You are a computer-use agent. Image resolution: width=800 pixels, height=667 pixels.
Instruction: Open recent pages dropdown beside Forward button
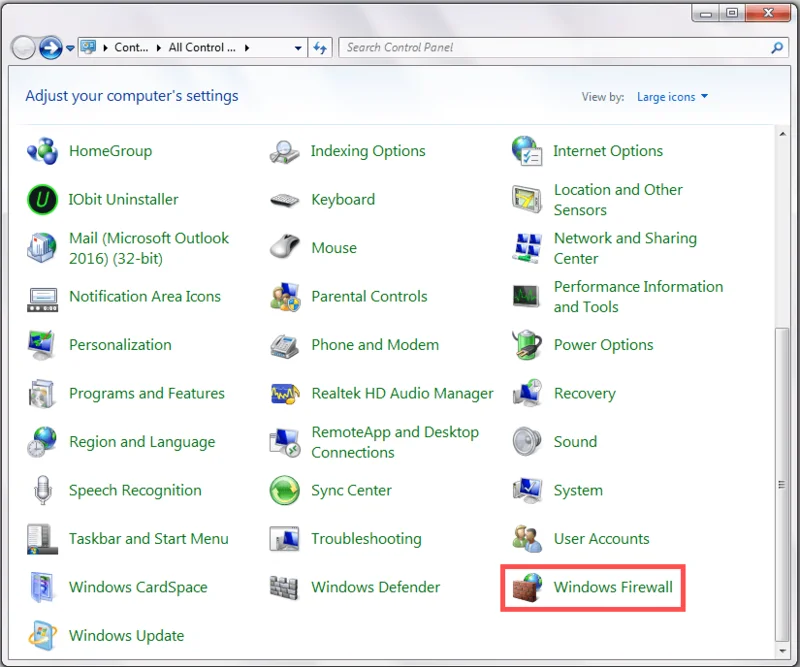[70, 48]
